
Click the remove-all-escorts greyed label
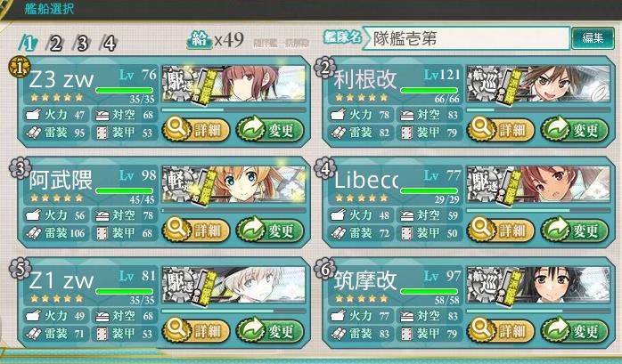point(282,43)
